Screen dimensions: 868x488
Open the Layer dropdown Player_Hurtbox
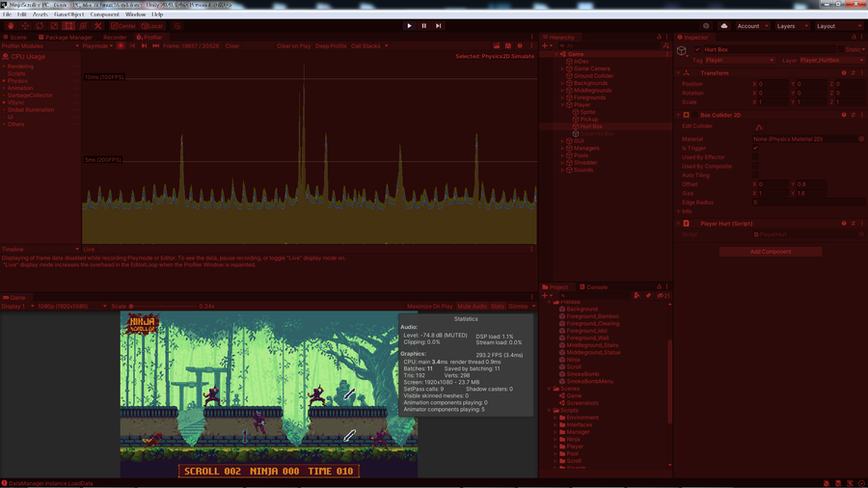(x=831, y=61)
